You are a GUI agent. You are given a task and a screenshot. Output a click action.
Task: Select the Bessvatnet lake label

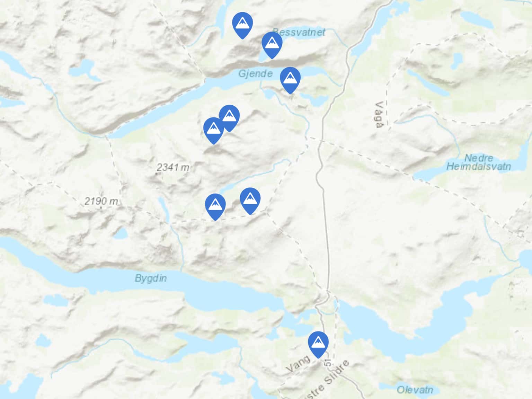[299, 33]
